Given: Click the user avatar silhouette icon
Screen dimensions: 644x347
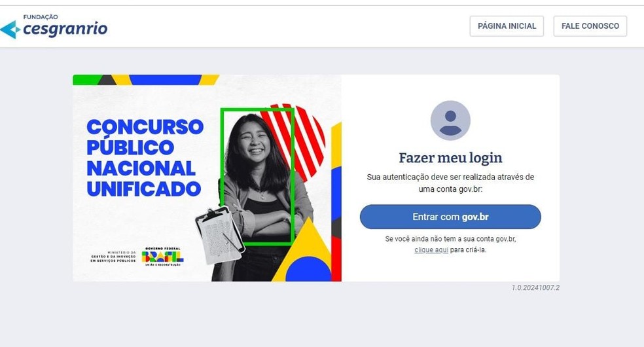Looking at the screenshot, I should point(450,120).
